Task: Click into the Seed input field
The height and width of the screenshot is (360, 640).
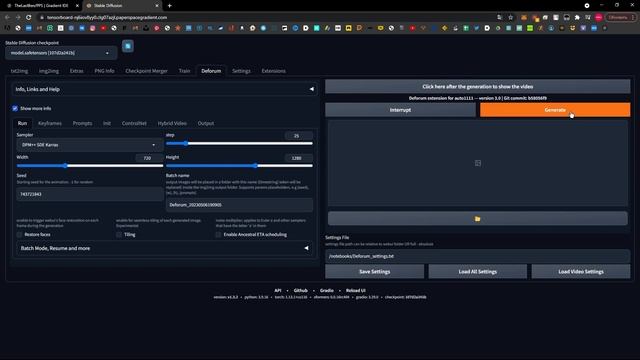Action: [90, 194]
